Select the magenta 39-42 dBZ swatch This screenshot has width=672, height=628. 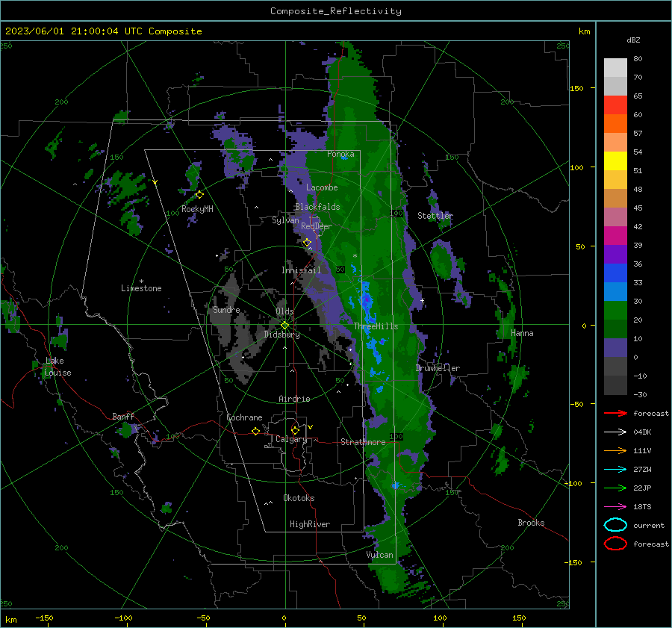[x=615, y=236]
